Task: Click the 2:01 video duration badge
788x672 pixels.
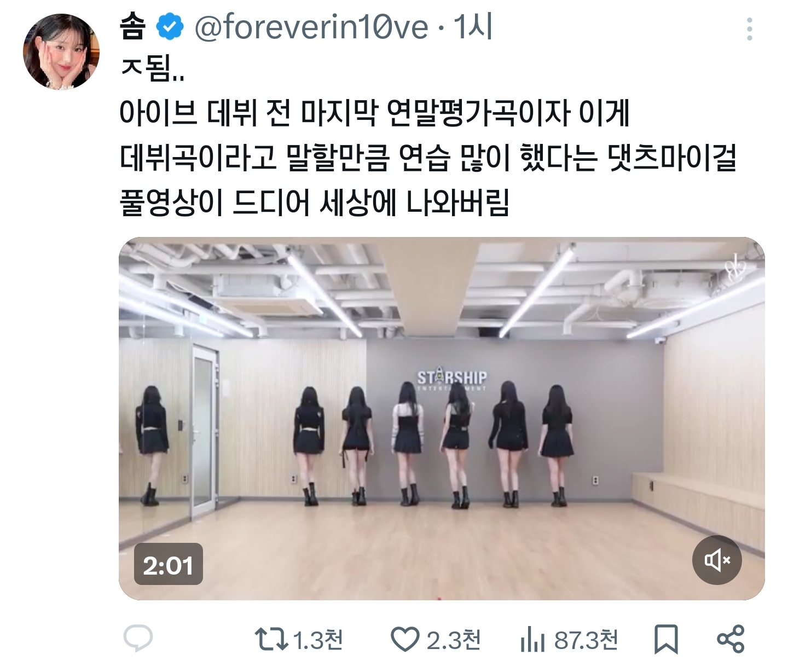Action: pos(168,565)
